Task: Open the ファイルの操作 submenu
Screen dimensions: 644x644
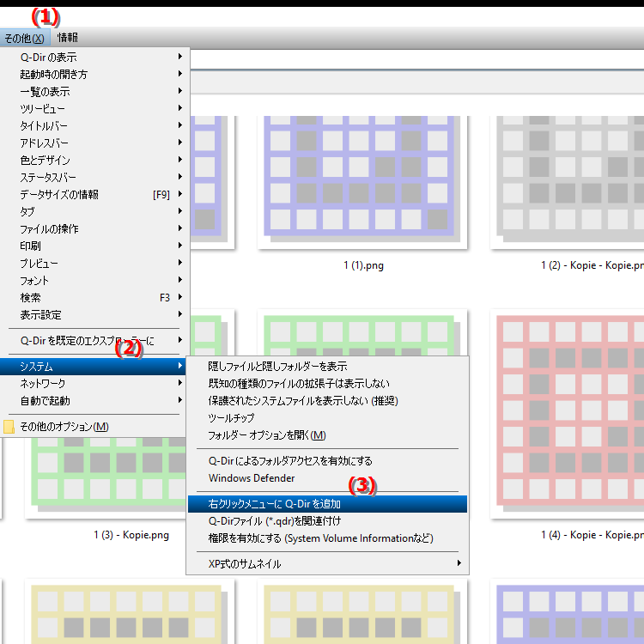Action: point(94,229)
